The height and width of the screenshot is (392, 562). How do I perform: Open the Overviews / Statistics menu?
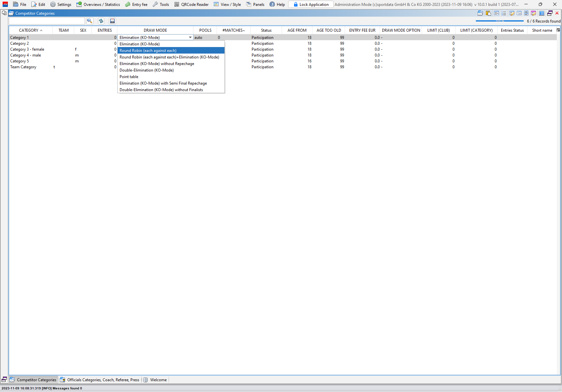pos(98,4)
